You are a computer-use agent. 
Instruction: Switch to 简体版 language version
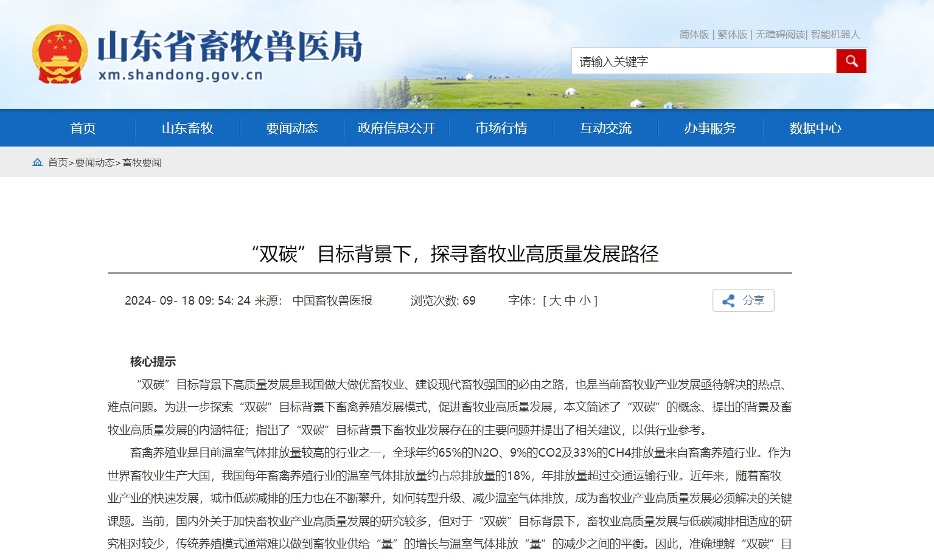pyautogui.click(x=694, y=35)
